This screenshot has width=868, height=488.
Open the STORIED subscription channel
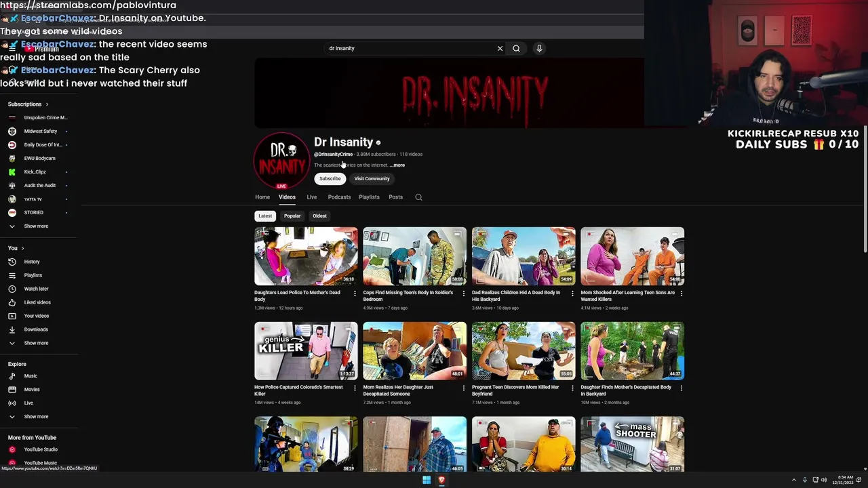pos(34,213)
